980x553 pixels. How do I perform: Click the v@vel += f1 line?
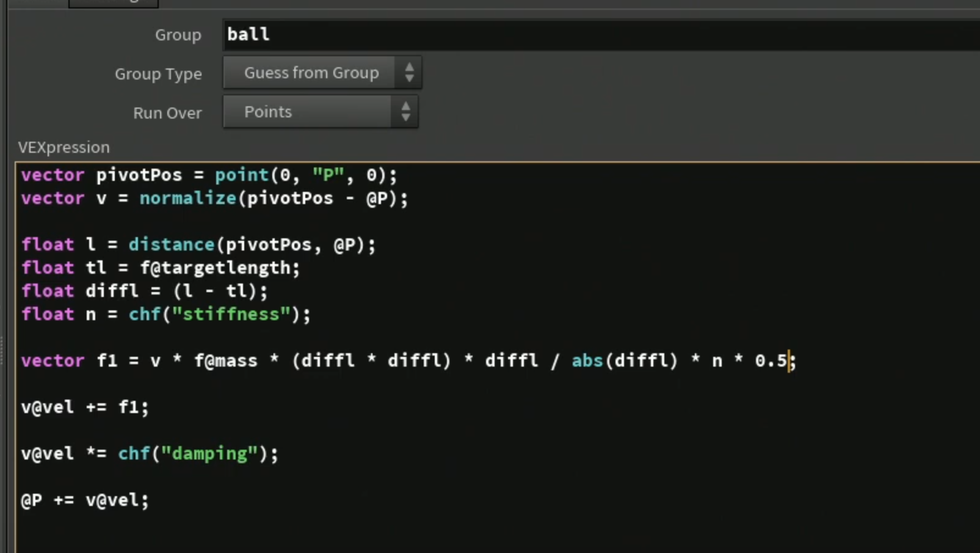click(85, 408)
